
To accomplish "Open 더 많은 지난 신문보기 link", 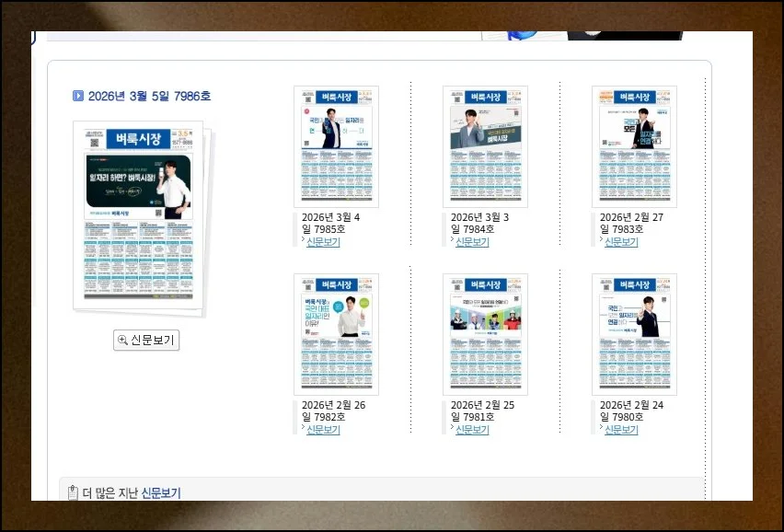I will 160,493.
